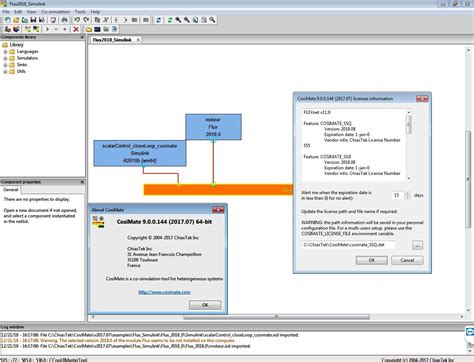Viewport: 474px width, 362px height.
Task: Select the Simulators folder label
Action: 27,58
